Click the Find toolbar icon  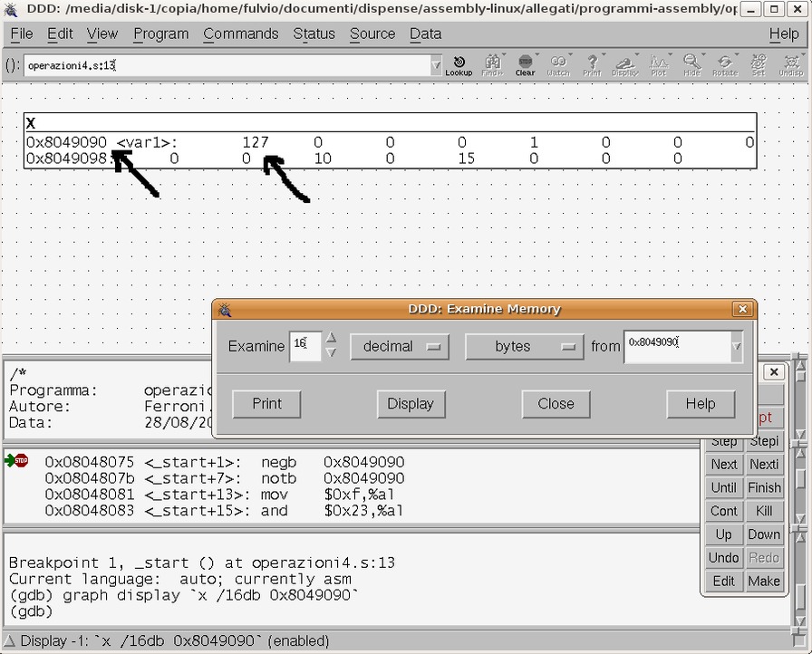[x=492, y=66]
